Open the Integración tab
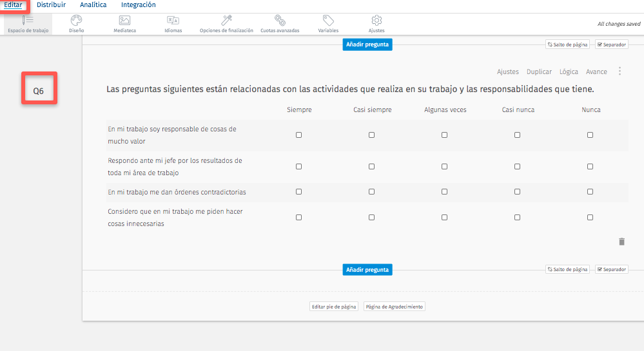The image size is (644, 351). point(138,5)
